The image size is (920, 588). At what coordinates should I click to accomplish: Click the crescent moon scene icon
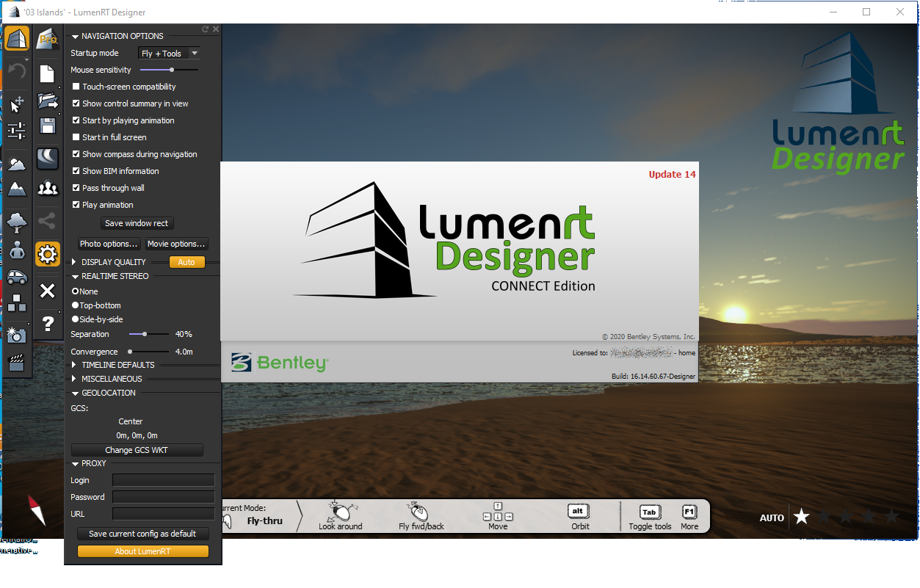pyautogui.click(x=48, y=158)
